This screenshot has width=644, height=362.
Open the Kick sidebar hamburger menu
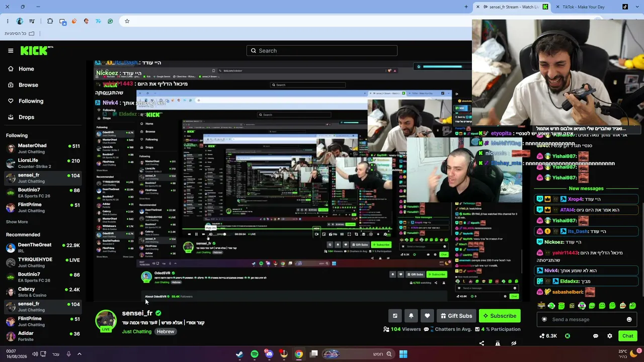pyautogui.click(x=11, y=51)
